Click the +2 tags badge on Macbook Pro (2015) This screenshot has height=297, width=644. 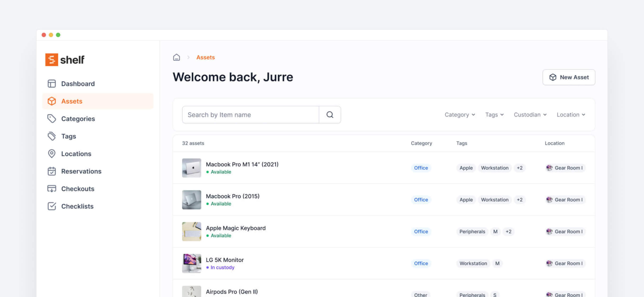[520, 200]
